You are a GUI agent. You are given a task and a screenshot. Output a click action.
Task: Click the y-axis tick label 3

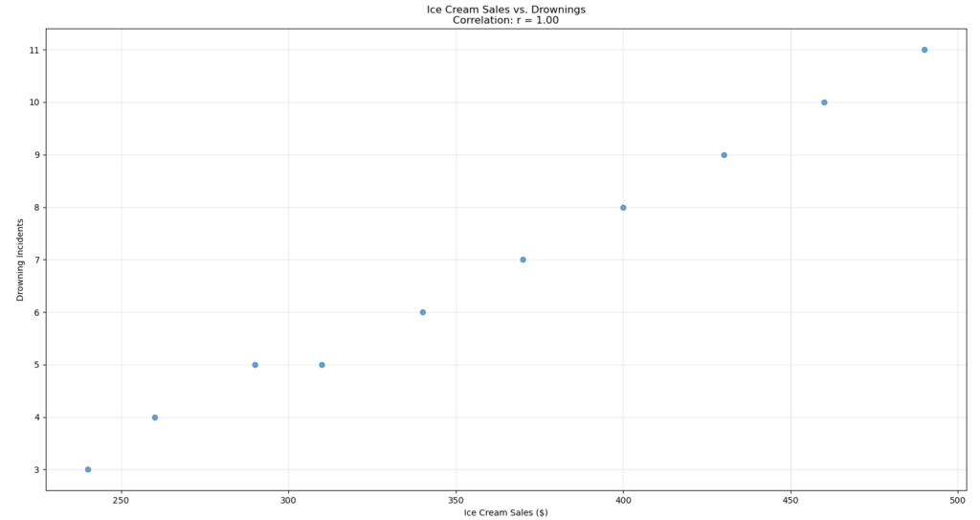(x=36, y=470)
